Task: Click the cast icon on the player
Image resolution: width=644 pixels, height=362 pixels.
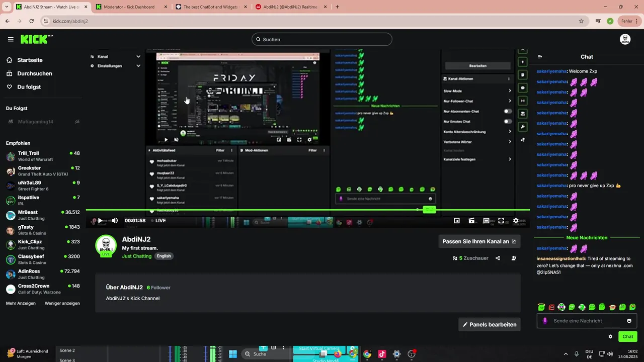Action: point(471,221)
